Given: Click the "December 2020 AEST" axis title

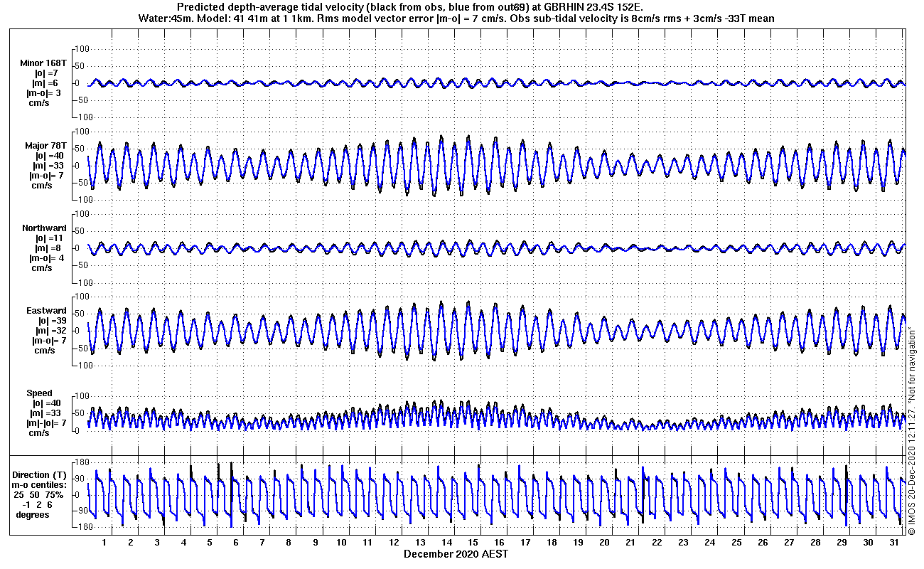Looking at the screenshot, I should point(456,553).
